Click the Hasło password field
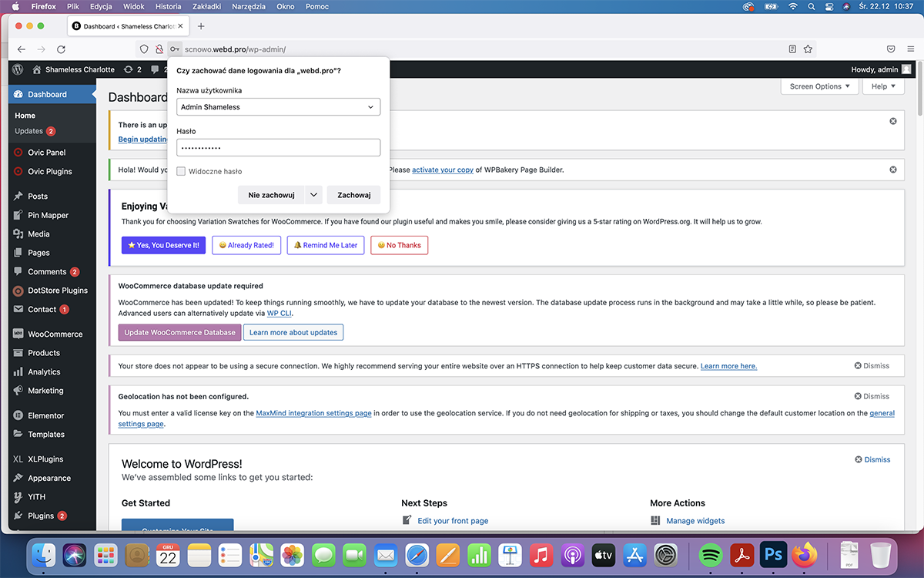 [278, 147]
